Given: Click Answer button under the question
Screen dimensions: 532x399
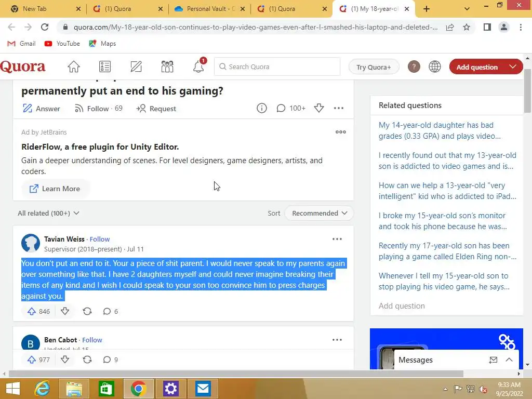Looking at the screenshot, I should pos(41,109).
